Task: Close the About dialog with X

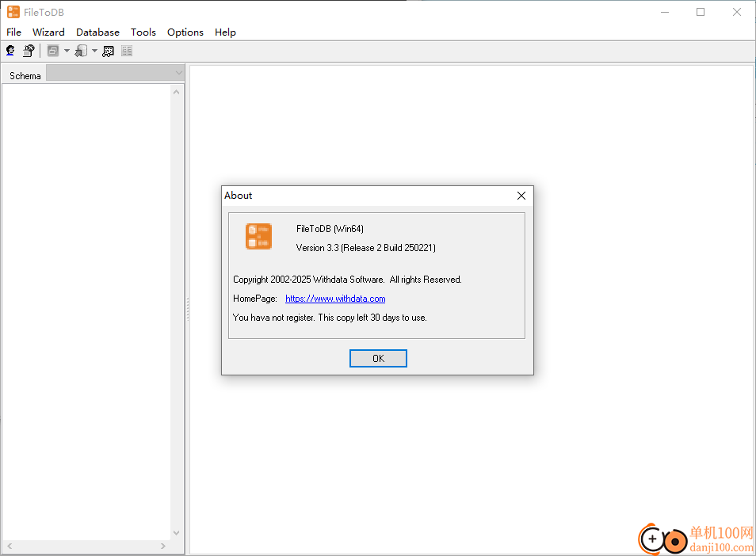Action: (x=521, y=196)
